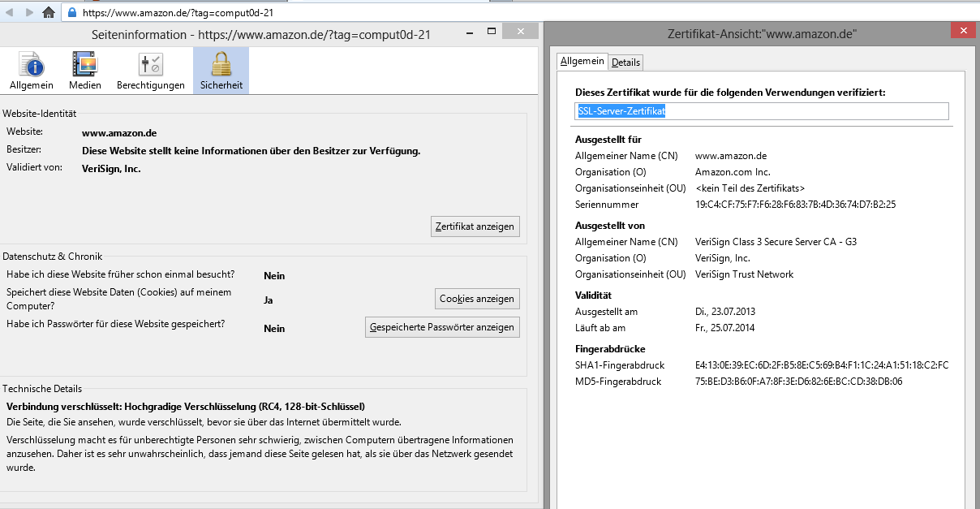Go back with browser back arrow
This screenshot has height=509, width=980.
(x=9, y=12)
